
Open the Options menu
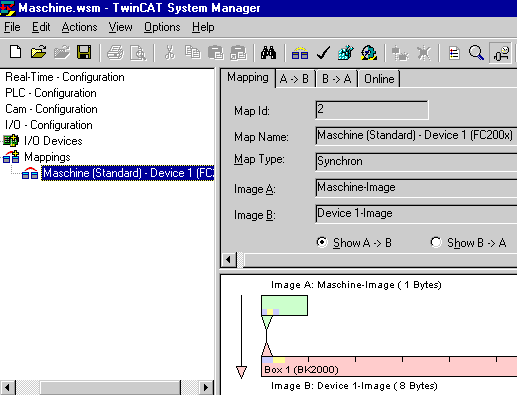[x=162, y=27]
